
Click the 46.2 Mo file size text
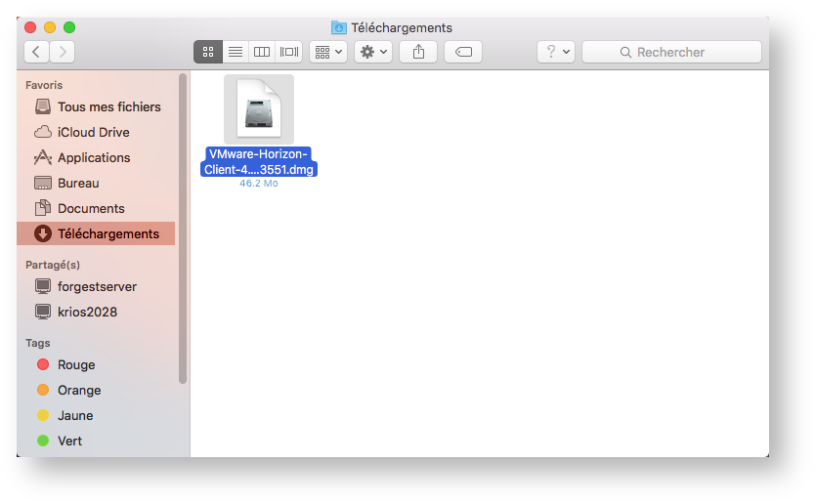pyautogui.click(x=259, y=183)
